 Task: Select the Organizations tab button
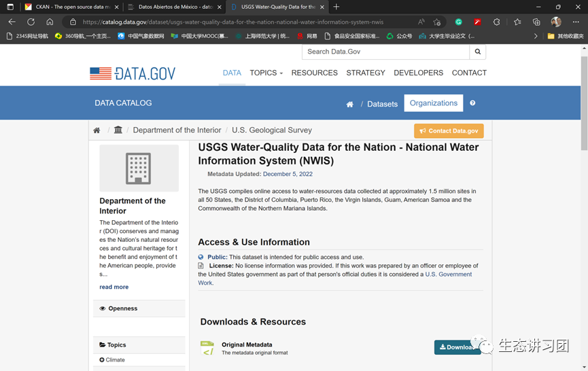tap(434, 103)
